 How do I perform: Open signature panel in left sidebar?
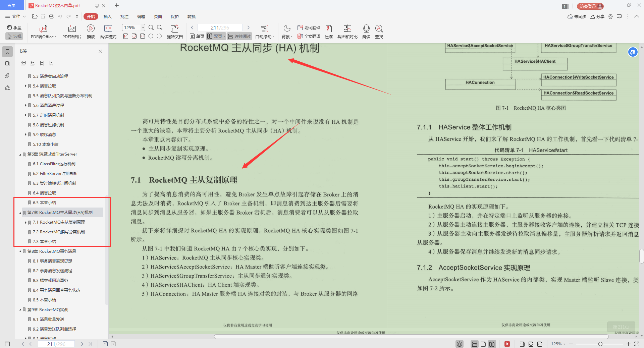click(x=7, y=88)
